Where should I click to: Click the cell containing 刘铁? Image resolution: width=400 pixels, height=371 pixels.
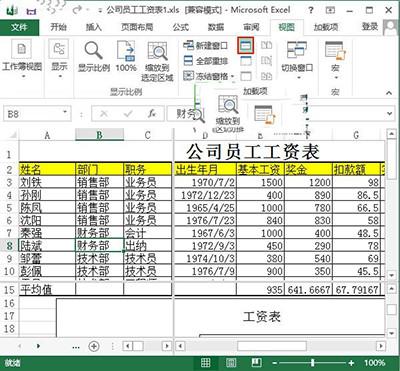click(x=47, y=182)
